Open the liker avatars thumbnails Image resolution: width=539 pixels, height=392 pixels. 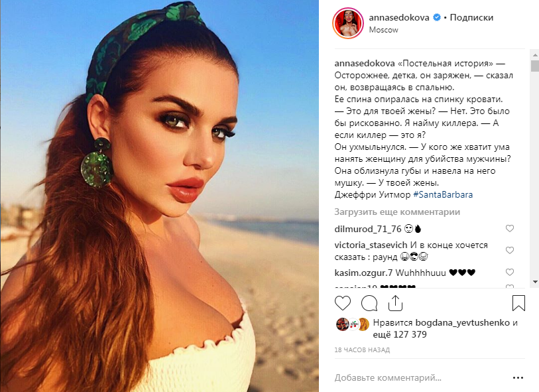click(353, 324)
